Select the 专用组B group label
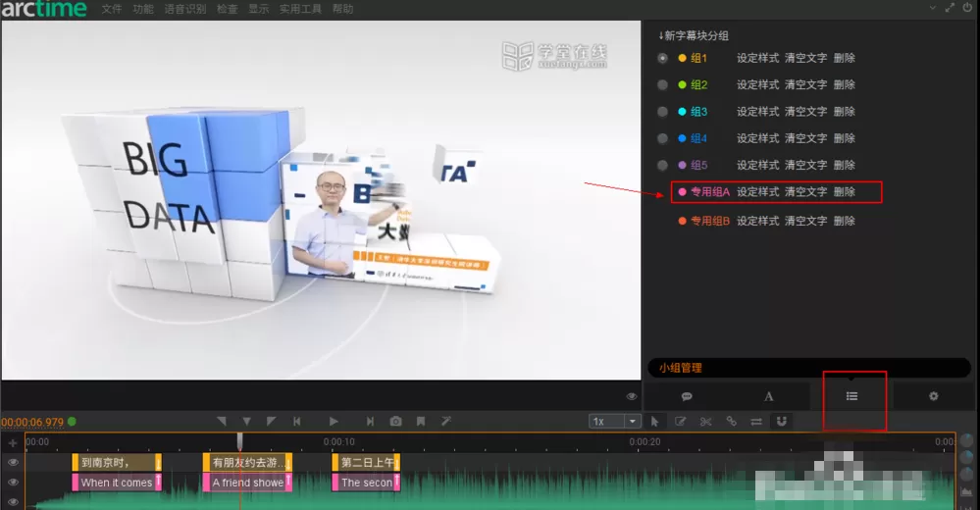 [710, 221]
